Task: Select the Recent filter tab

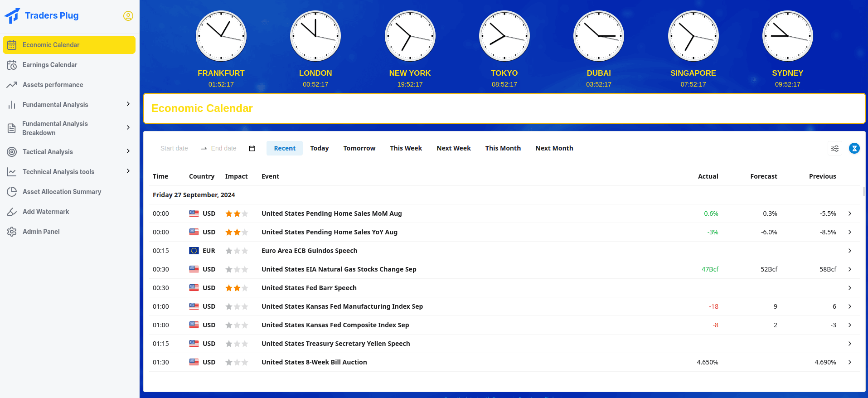Action: click(x=285, y=148)
